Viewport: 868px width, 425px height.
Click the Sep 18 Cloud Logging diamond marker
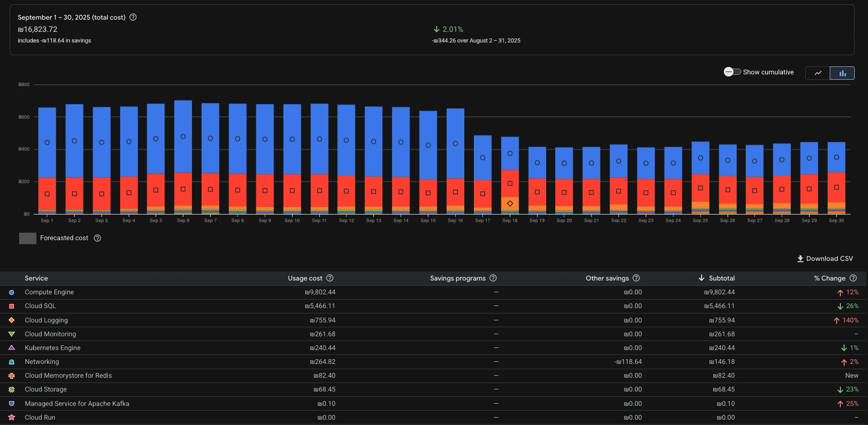click(510, 203)
